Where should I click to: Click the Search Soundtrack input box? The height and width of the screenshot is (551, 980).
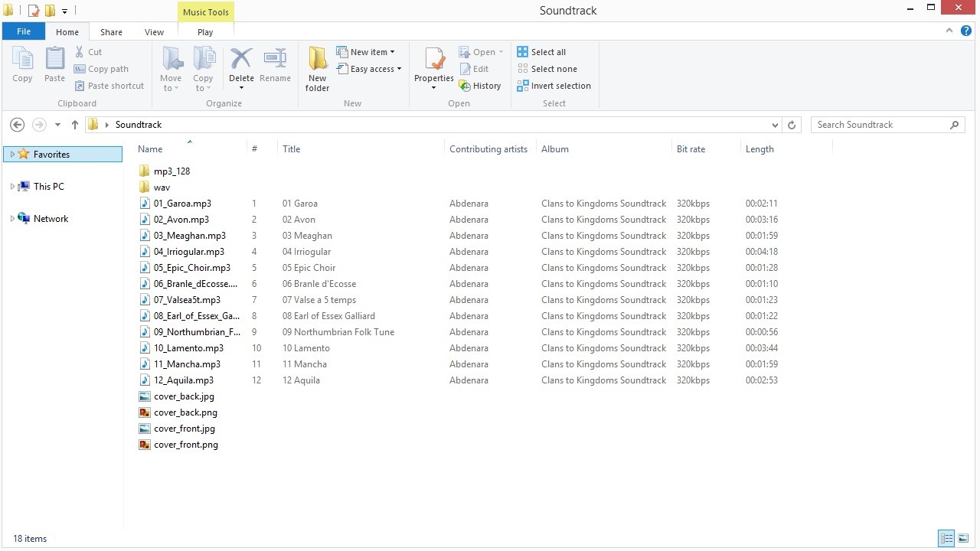click(880, 125)
